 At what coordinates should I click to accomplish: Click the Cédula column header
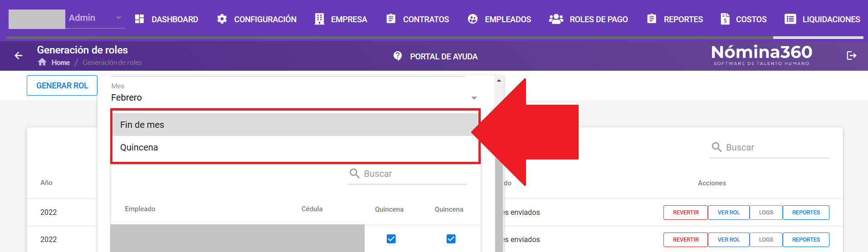(312, 209)
